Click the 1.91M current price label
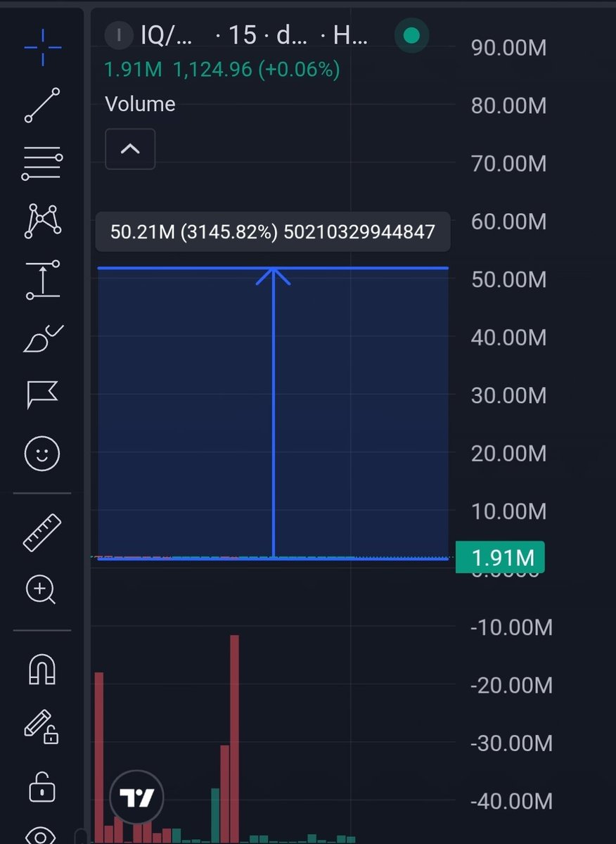616x844 pixels. [x=499, y=558]
